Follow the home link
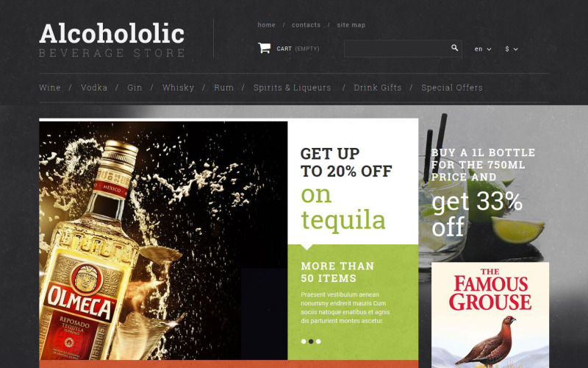Screen dimensions: 588x368 click(266, 25)
